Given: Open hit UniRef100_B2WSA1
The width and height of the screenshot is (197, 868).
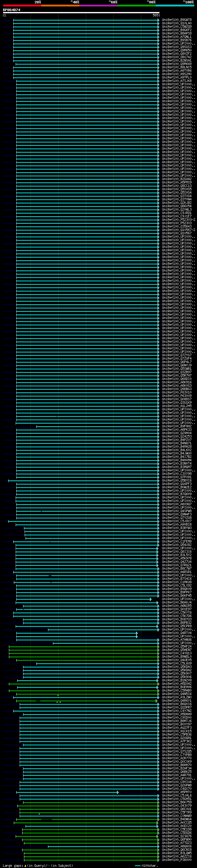Looking at the screenshot, I should coord(176,61).
